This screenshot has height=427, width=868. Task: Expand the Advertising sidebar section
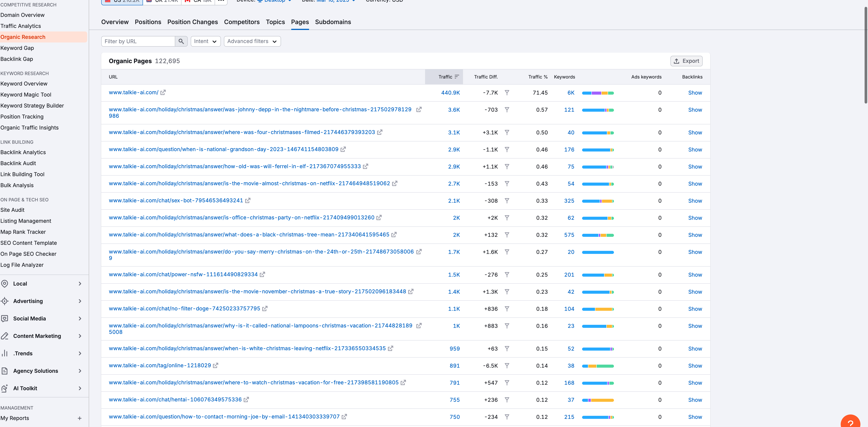coord(80,301)
